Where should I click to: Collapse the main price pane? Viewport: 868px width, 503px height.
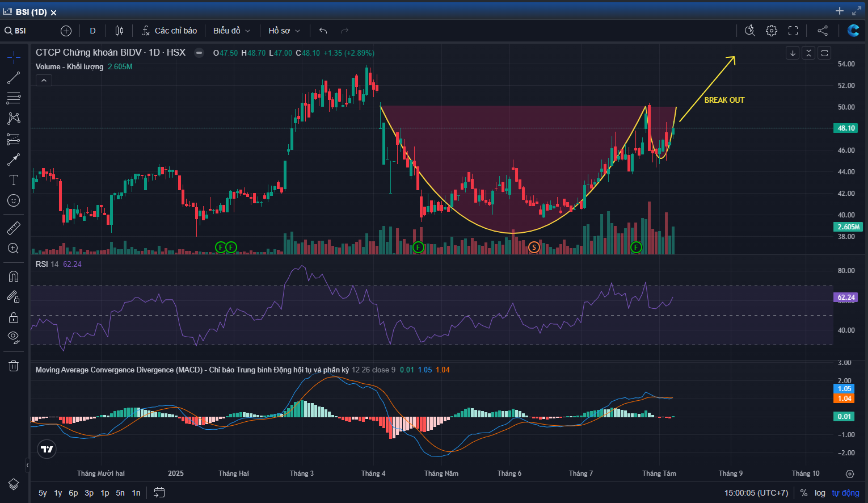click(809, 53)
